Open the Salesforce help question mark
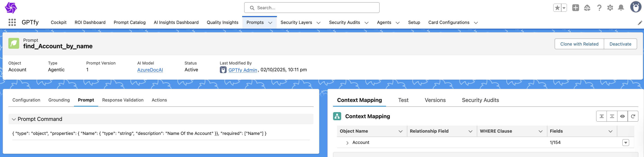The image size is (644, 157). pyautogui.click(x=599, y=8)
